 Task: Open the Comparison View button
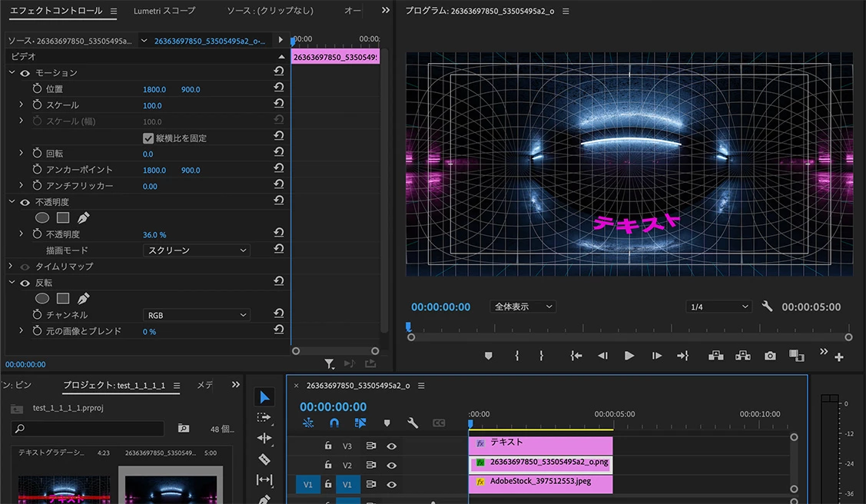796,356
